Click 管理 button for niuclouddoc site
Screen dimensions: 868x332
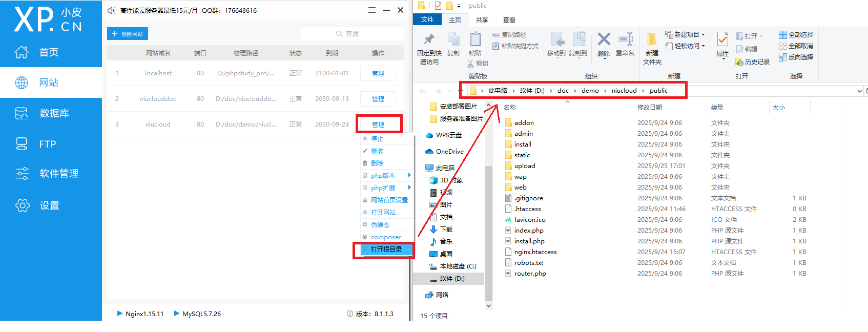tap(378, 99)
